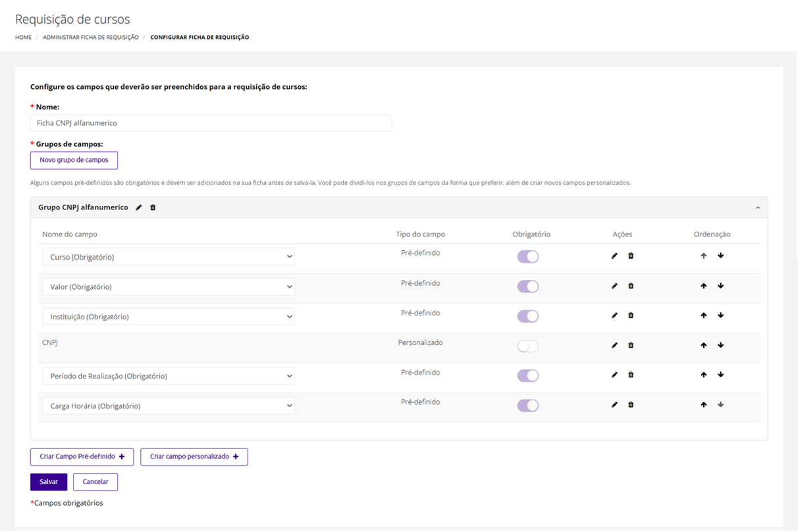
Task: Click the Ações column header
Action: [x=622, y=234]
